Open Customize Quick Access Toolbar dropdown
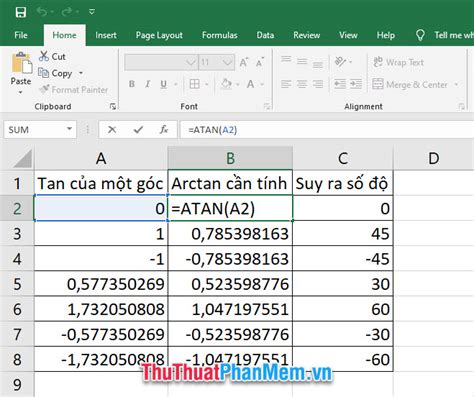This screenshot has height=397, width=474. click(x=92, y=12)
